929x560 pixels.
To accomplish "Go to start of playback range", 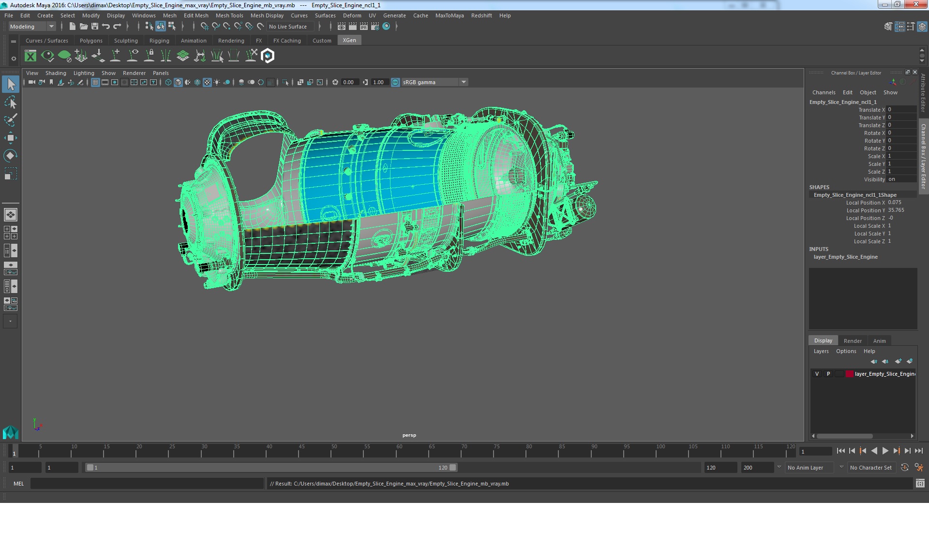I will tap(840, 451).
